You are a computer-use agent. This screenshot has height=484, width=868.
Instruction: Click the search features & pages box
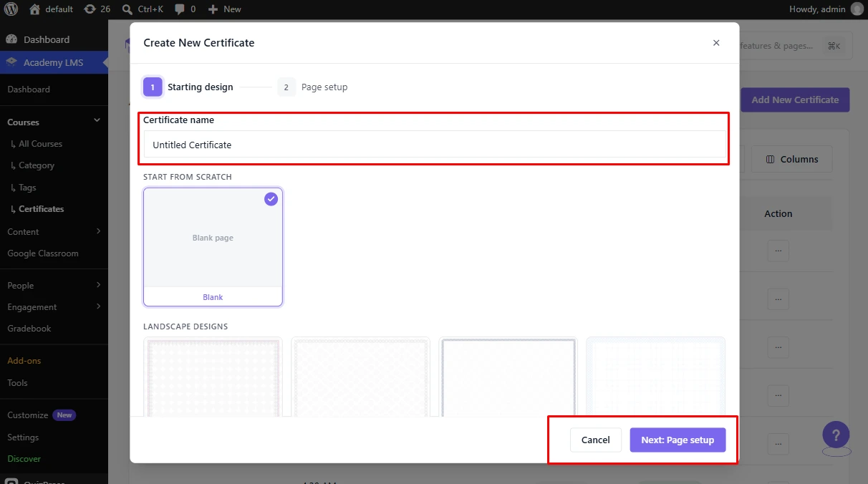tap(795, 46)
